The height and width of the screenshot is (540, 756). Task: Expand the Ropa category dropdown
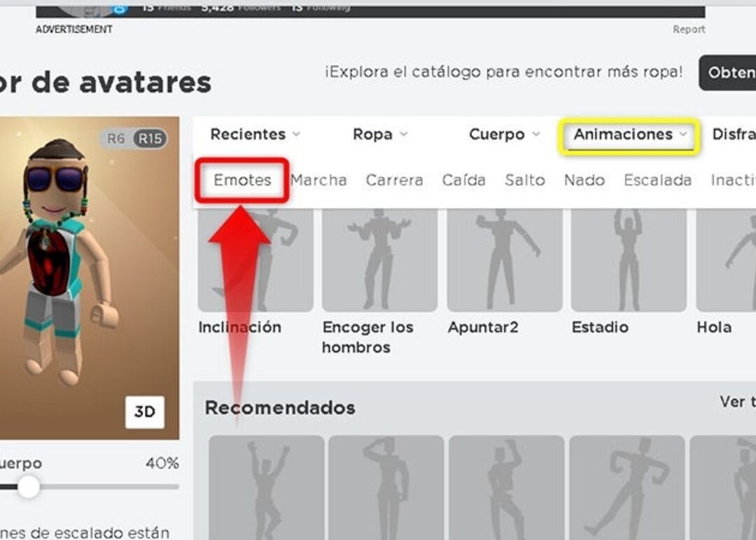[x=380, y=134]
